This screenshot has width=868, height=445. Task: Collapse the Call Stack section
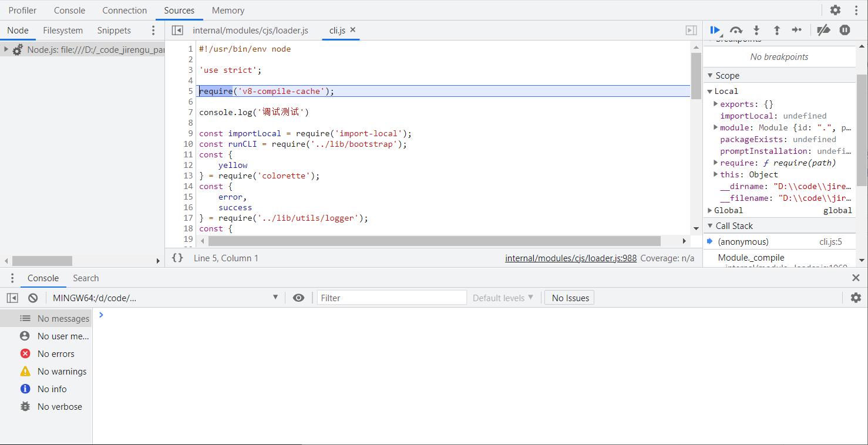pyautogui.click(x=709, y=225)
